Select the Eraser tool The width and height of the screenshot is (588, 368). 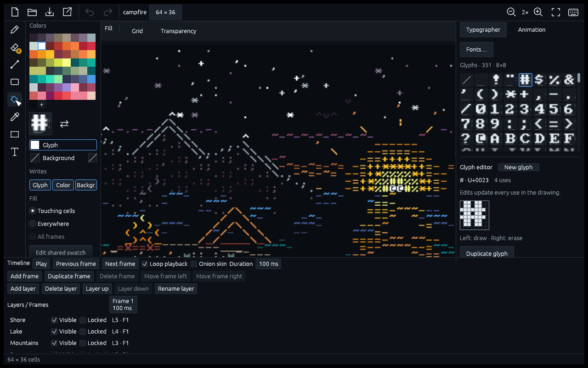coord(15,47)
